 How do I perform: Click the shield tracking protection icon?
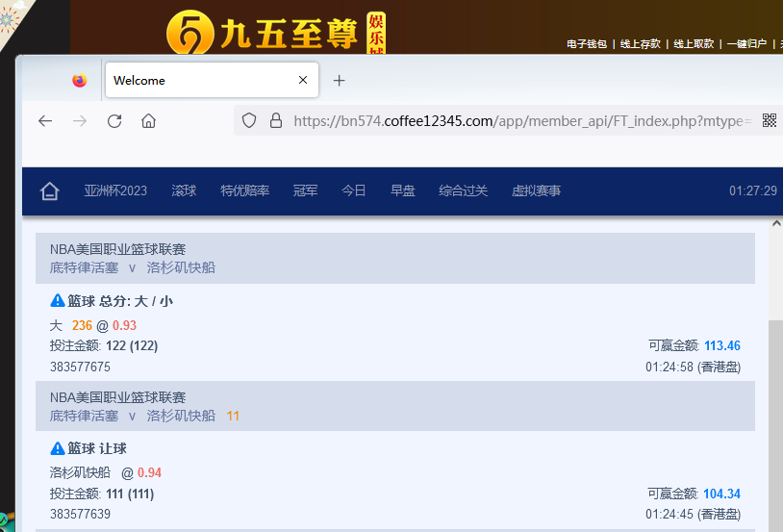click(x=249, y=120)
